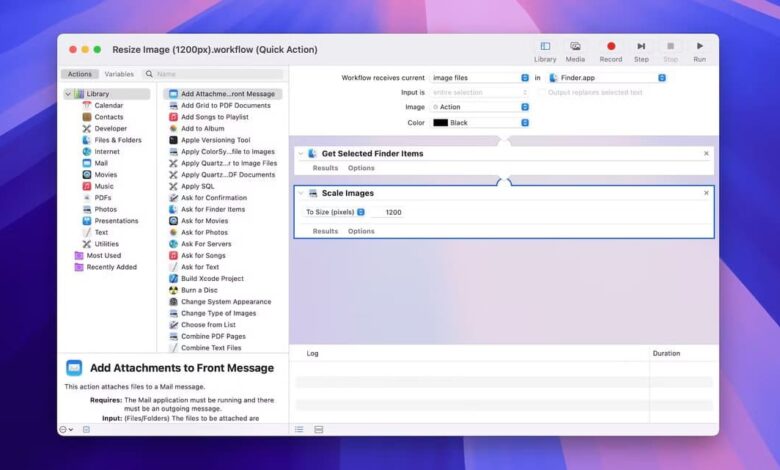Show Options of Get Selected Finder Items
The height and width of the screenshot is (470, 780).
pyautogui.click(x=361, y=168)
